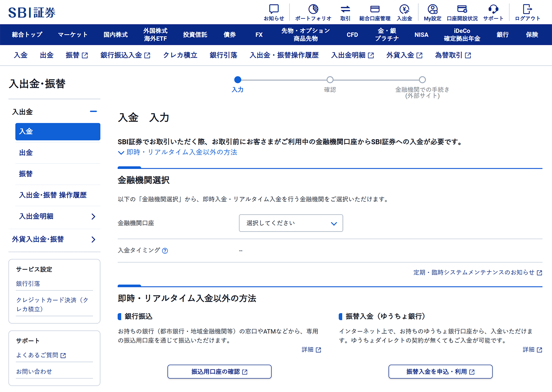Click external-link icon next to 銀行振込入金
552x392 pixels.
click(148, 55)
